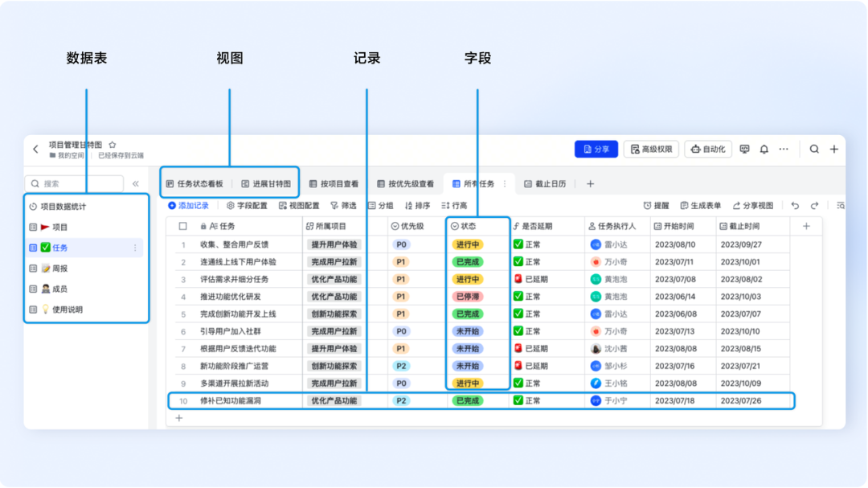Switch to the 进展甘特图 view tab

click(x=265, y=182)
